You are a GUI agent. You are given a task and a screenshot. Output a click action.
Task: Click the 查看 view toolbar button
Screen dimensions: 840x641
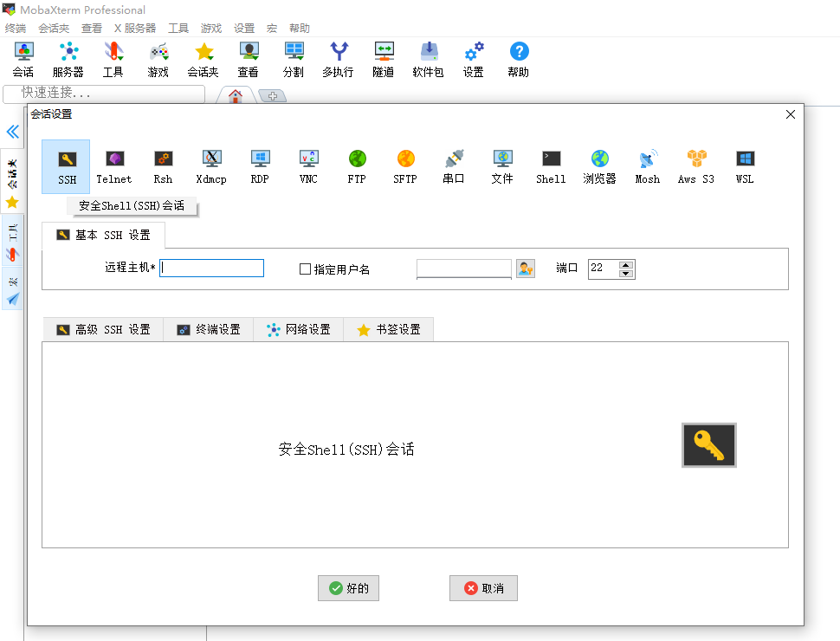[248, 60]
